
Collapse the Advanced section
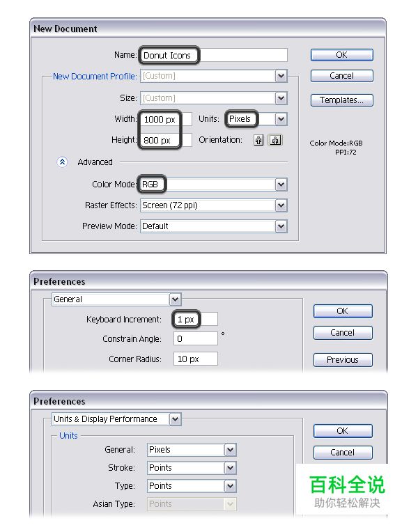(62, 162)
